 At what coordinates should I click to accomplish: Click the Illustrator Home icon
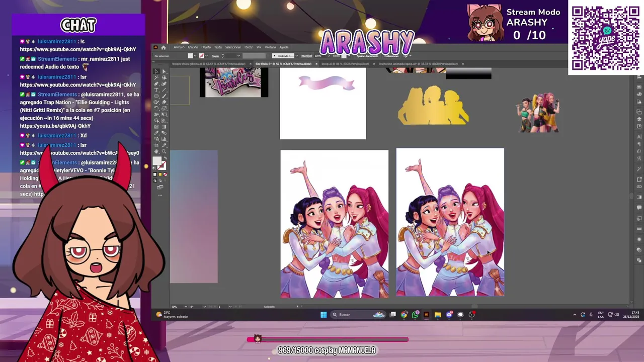[164, 47]
